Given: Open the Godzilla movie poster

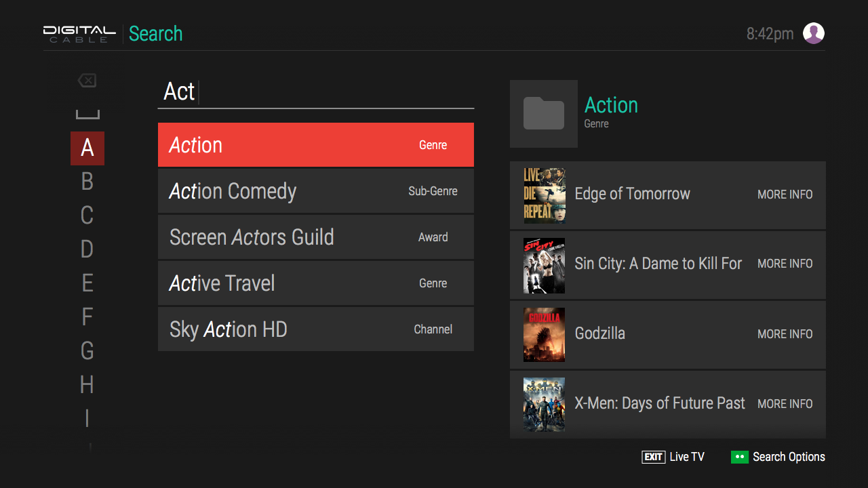Looking at the screenshot, I should [544, 335].
